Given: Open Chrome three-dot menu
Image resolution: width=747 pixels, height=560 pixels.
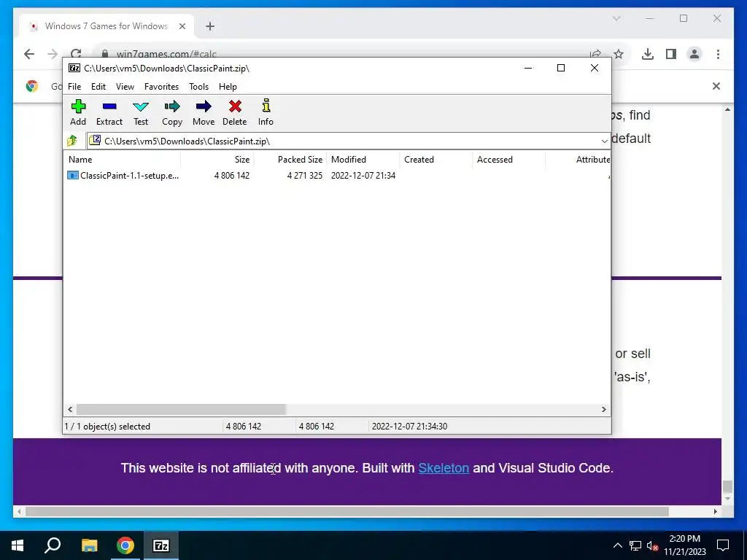Looking at the screenshot, I should 718,54.
